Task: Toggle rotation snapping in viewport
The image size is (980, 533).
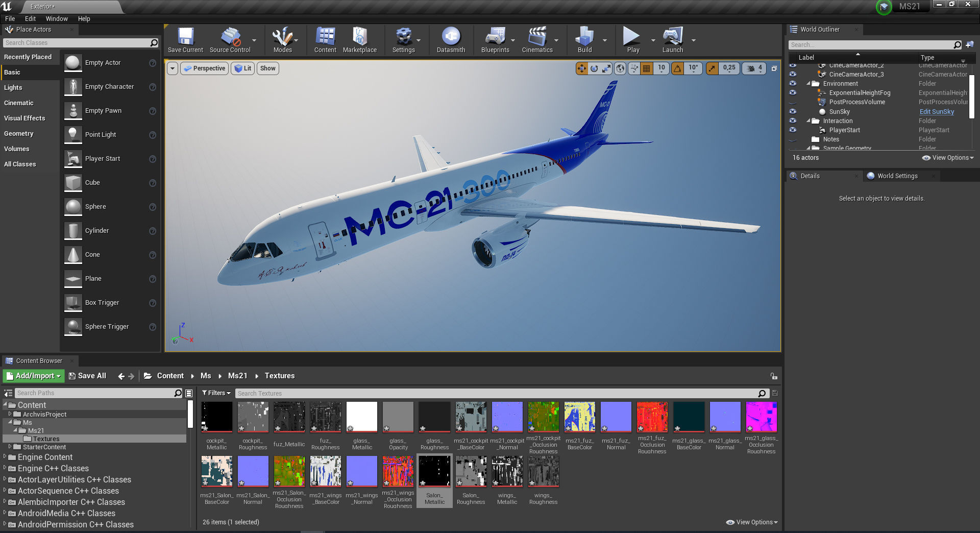Action: point(677,68)
